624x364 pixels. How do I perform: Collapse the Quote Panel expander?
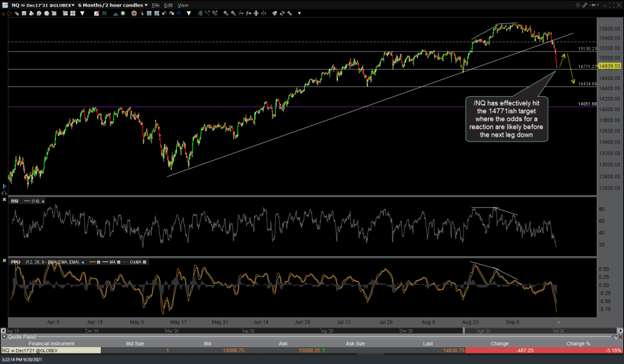click(x=5, y=337)
